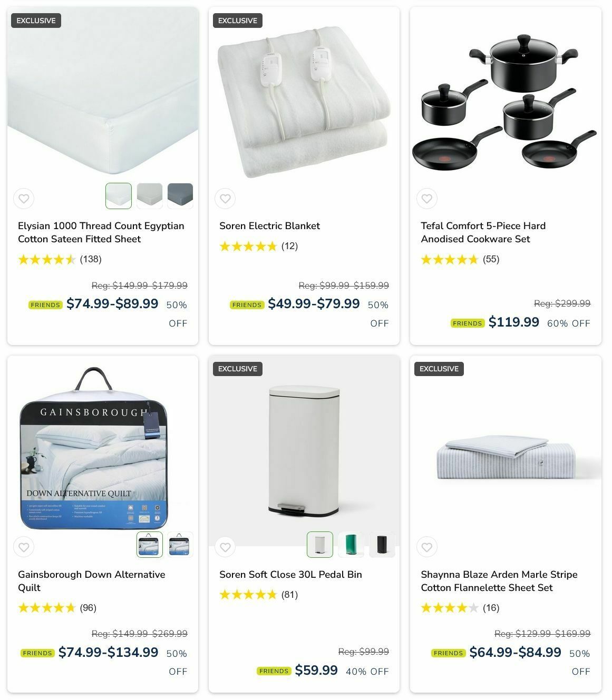The width and height of the screenshot is (612, 700).
Task: Select white pedal bin color option
Action: coord(320,544)
